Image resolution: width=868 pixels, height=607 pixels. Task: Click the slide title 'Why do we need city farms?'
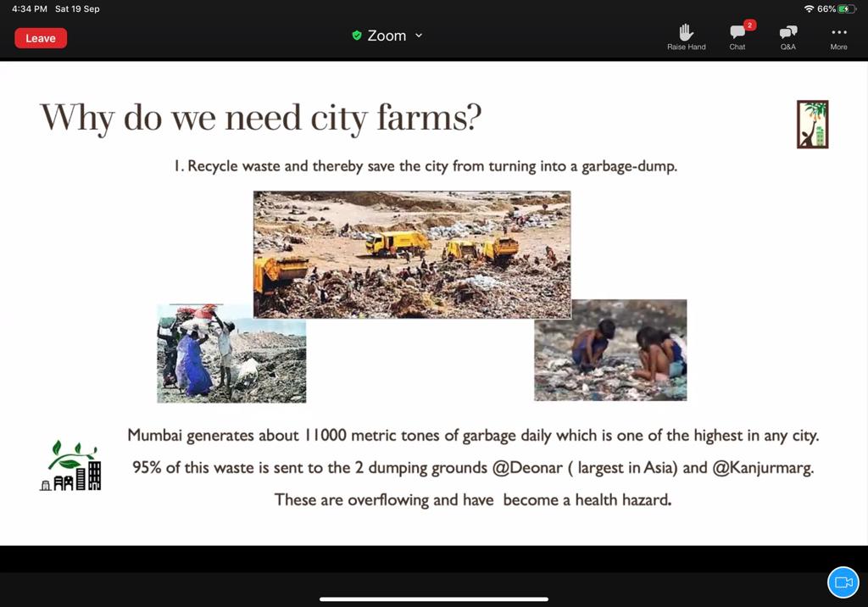coord(261,117)
